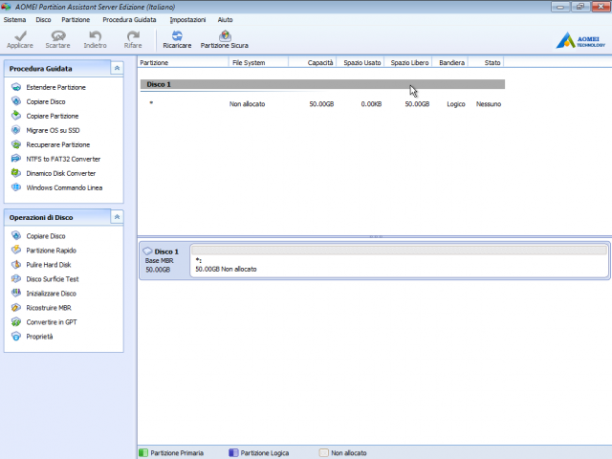Screen dimensions: 612x459
Task: Click the Pulire Hard Disk link text
Action: tap(49, 265)
